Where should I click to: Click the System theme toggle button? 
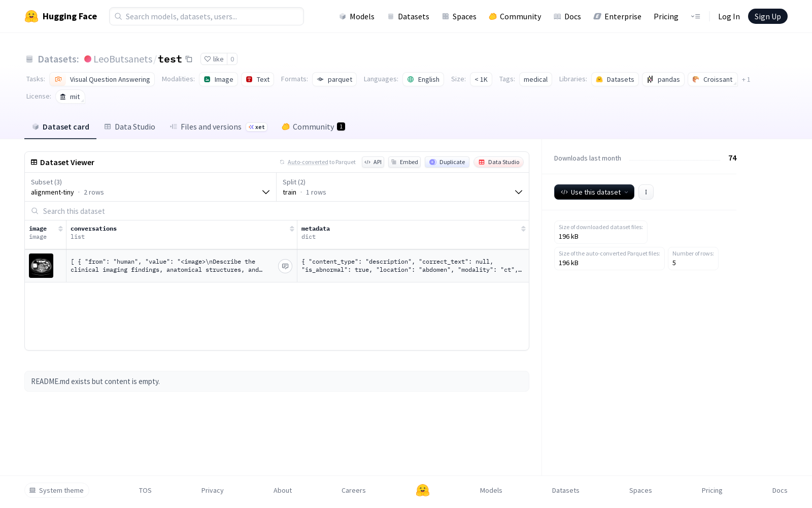pos(57,490)
